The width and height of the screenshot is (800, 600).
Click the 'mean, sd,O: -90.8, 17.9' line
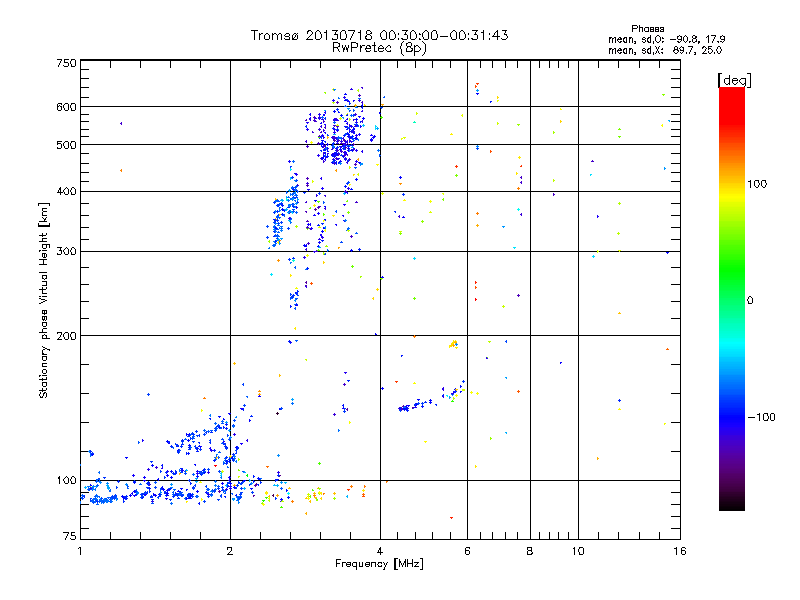pyautogui.click(x=666, y=39)
